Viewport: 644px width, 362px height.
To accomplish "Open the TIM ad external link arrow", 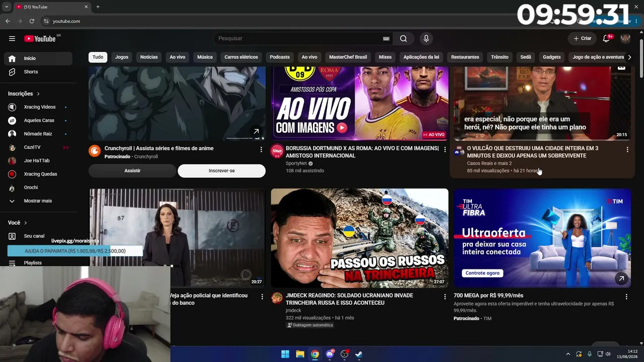I will pos(621,278).
